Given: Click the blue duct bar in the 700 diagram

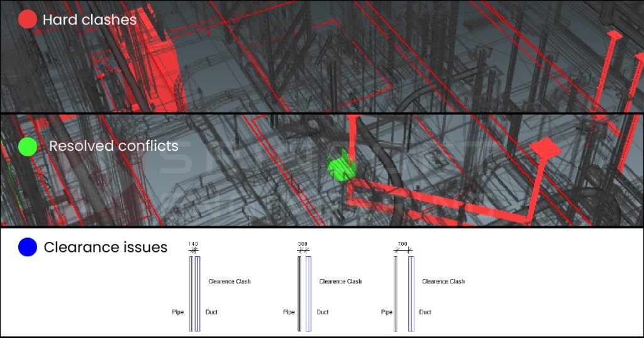Looking at the screenshot, I should point(411,293).
